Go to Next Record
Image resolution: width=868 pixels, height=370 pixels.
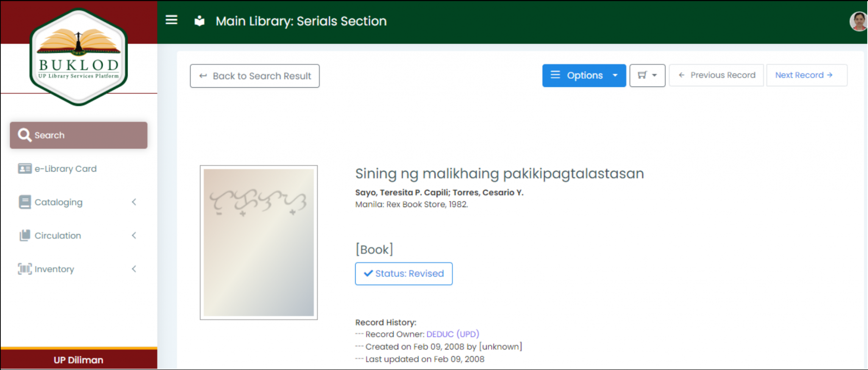807,75
